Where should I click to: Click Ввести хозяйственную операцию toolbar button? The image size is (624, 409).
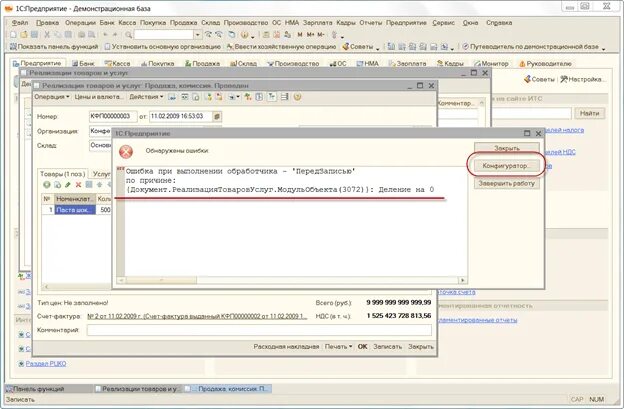pyautogui.click(x=281, y=47)
